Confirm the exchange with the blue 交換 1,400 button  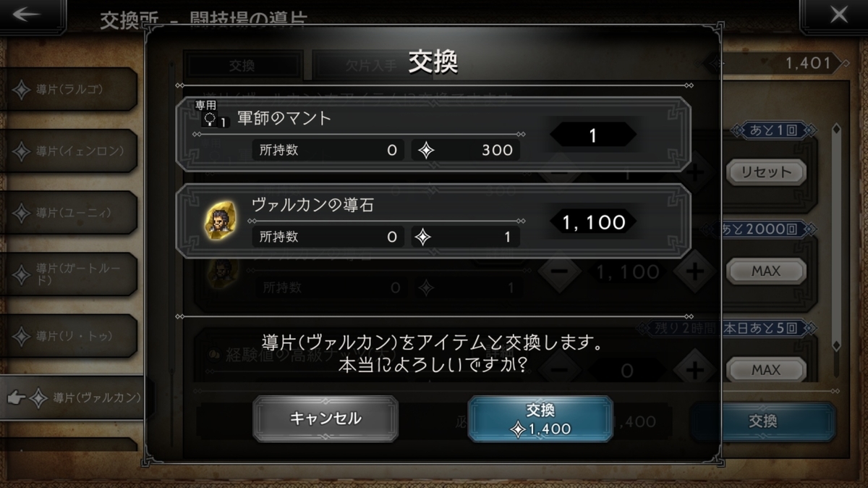(540, 418)
